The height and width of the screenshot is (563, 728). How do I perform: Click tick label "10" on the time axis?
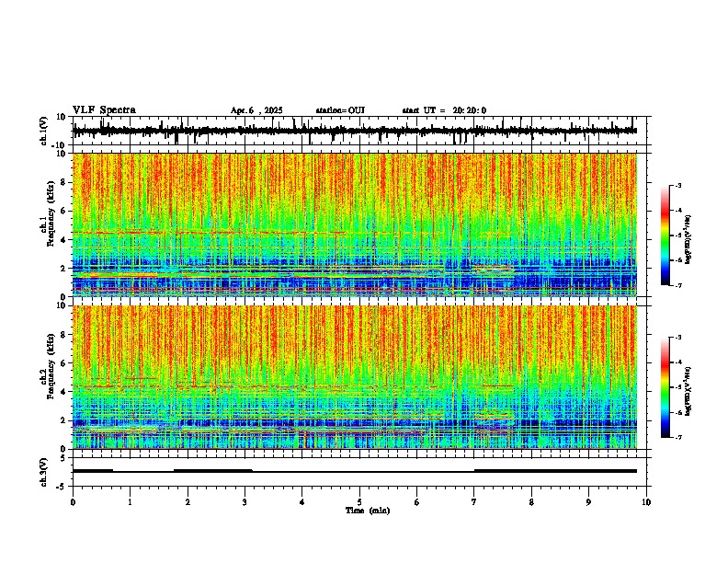646,502
